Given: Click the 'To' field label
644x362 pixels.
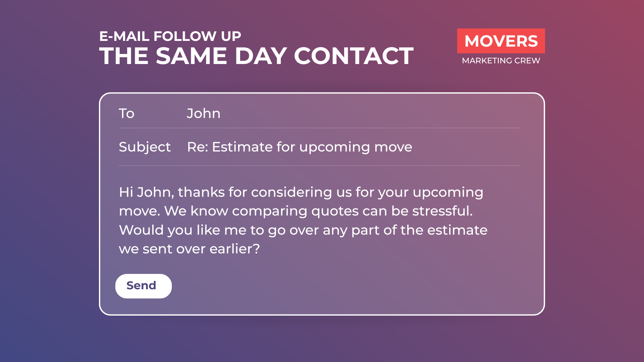Looking at the screenshot, I should click(x=126, y=114).
